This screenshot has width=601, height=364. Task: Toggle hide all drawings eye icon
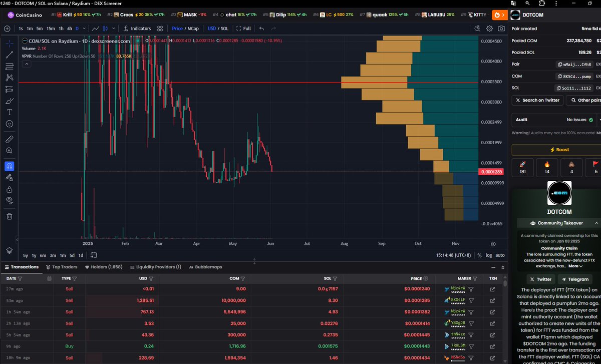pyautogui.click(x=9, y=201)
